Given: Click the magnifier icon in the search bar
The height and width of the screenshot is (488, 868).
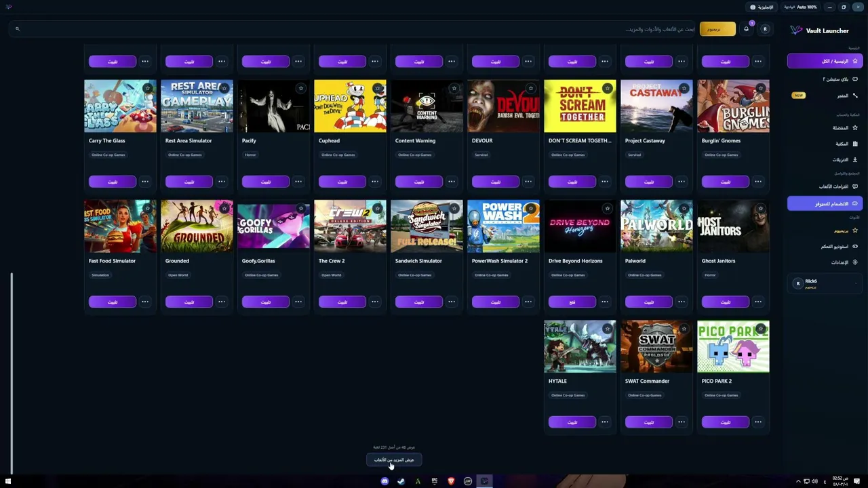Looking at the screenshot, I should [18, 29].
